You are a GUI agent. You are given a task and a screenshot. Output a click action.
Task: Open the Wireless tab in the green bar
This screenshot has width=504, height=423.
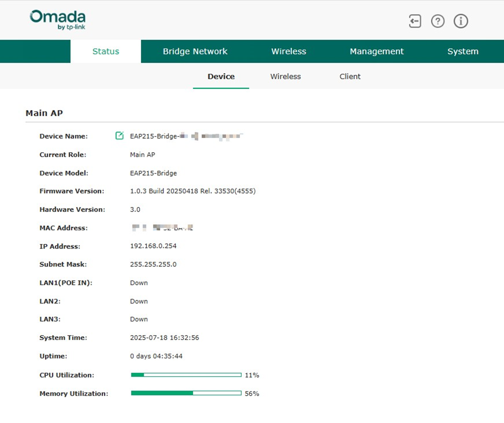coord(288,51)
